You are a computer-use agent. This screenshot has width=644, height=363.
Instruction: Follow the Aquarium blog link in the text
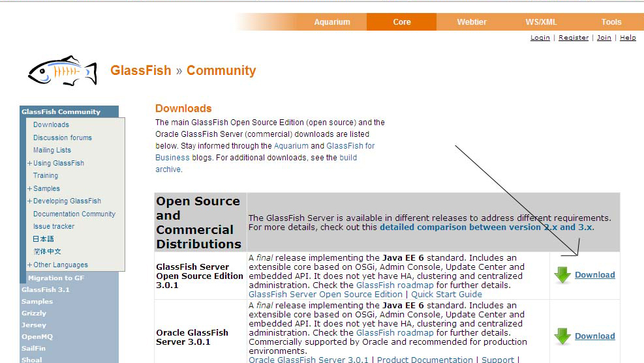pyautogui.click(x=291, y=146)
